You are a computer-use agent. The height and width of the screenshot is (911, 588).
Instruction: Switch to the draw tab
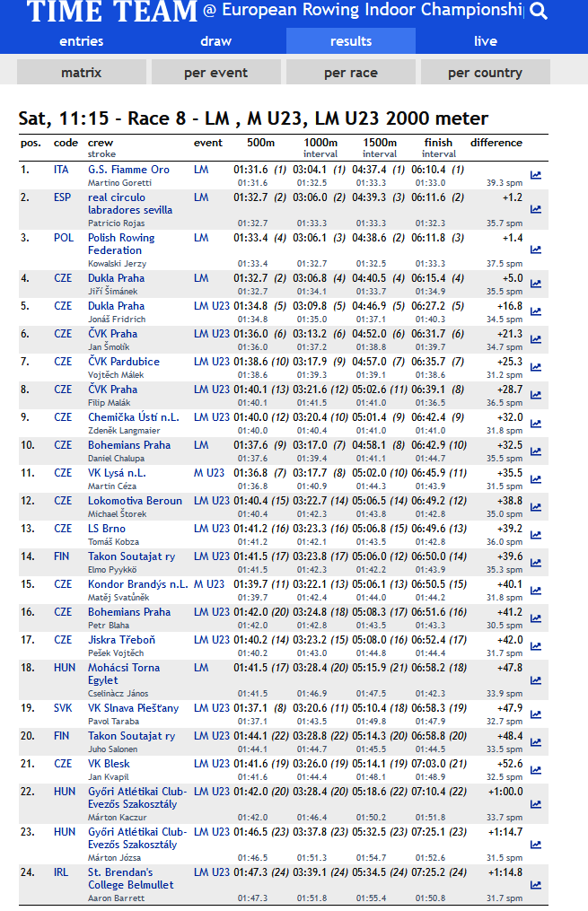click(216, 41)
